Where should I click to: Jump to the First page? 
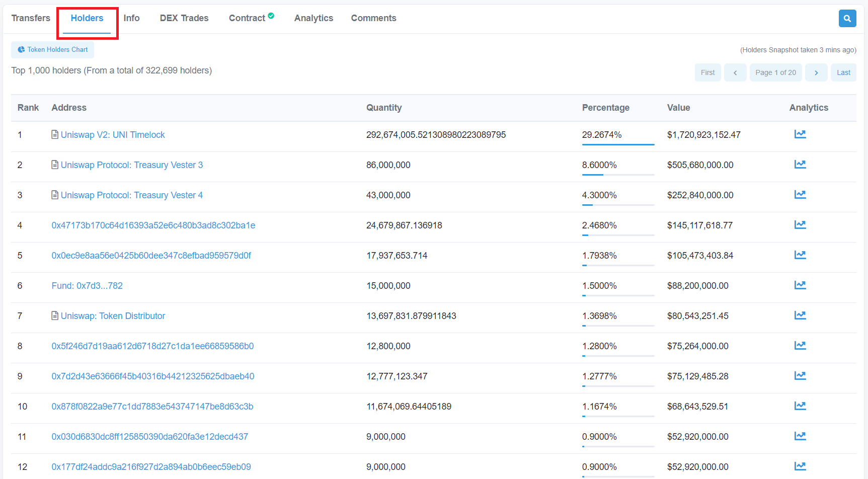click(708, 72)
